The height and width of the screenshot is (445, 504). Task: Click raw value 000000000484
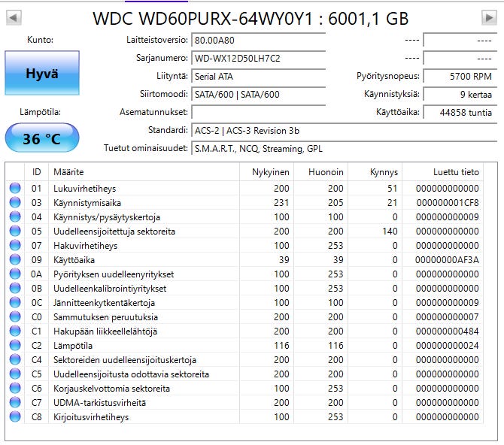click(447, 331)
